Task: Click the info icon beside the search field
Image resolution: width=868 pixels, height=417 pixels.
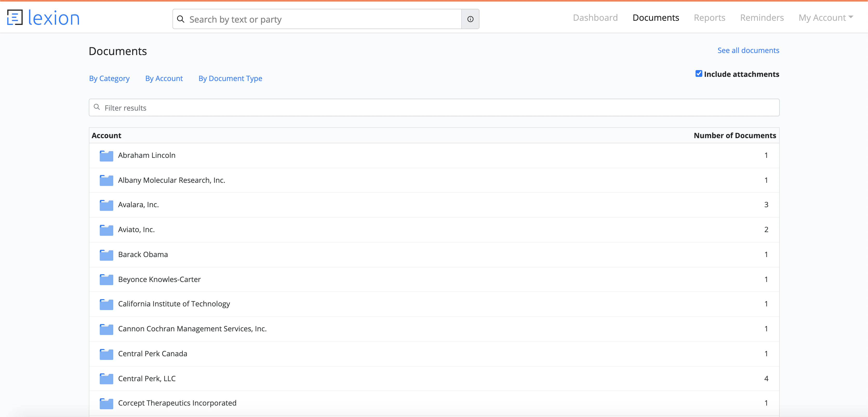Action: pyautogui.click(x=470, y=19)
